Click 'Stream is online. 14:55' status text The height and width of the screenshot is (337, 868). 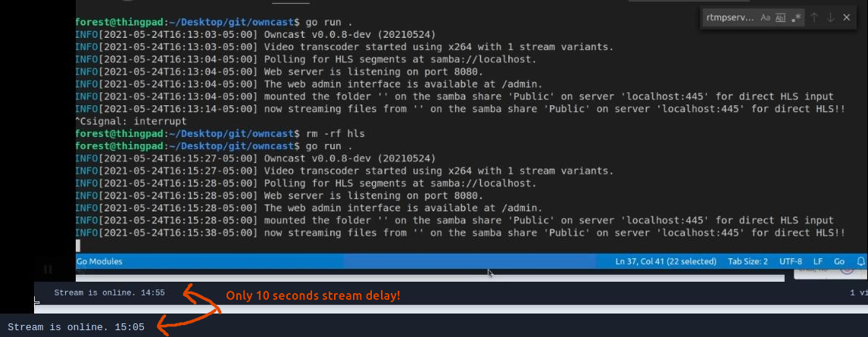(110, 293)
